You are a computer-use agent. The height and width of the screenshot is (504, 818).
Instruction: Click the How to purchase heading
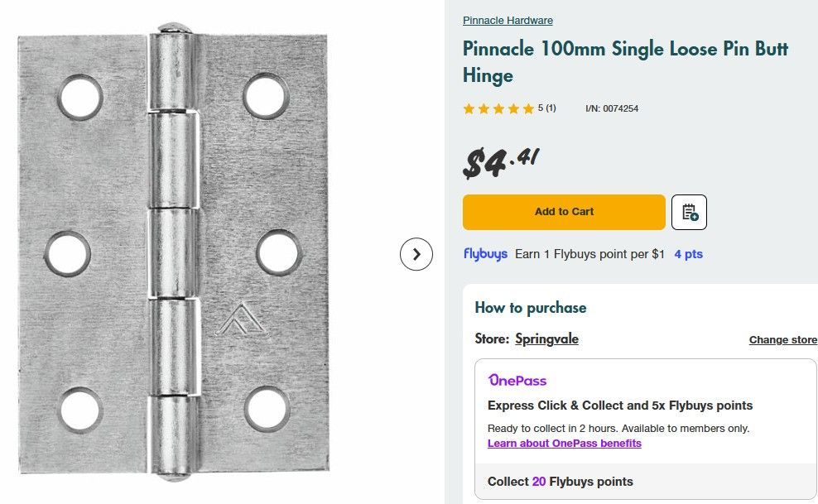(x=530, y=308)
